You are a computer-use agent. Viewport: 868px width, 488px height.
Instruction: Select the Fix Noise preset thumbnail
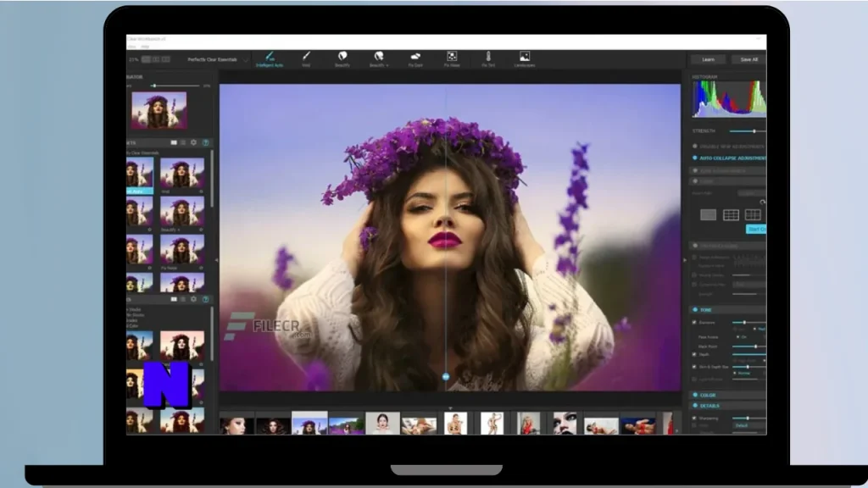tap(182, 250)
